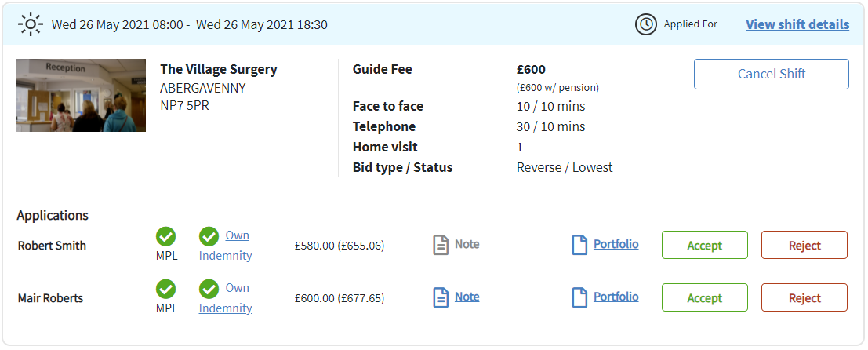Accept Mair Roberts' application
Screen dimensions: 868x350
click(x=705, y=298)
